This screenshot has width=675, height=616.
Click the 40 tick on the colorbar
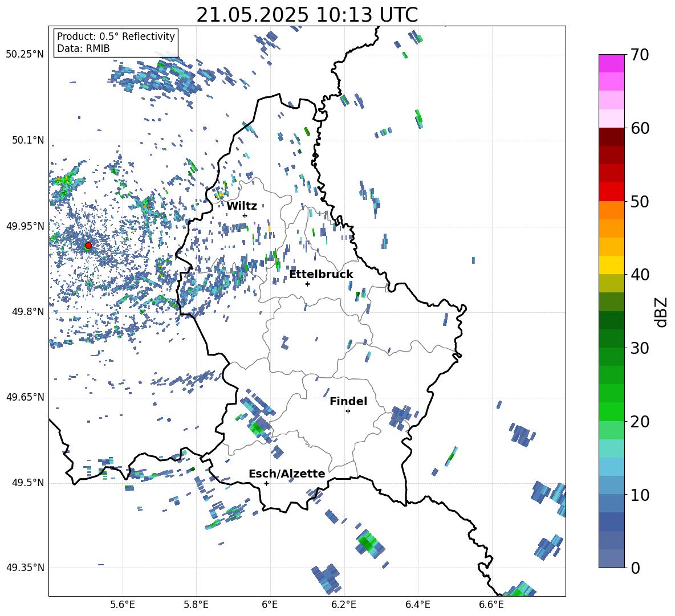point(640,275)
